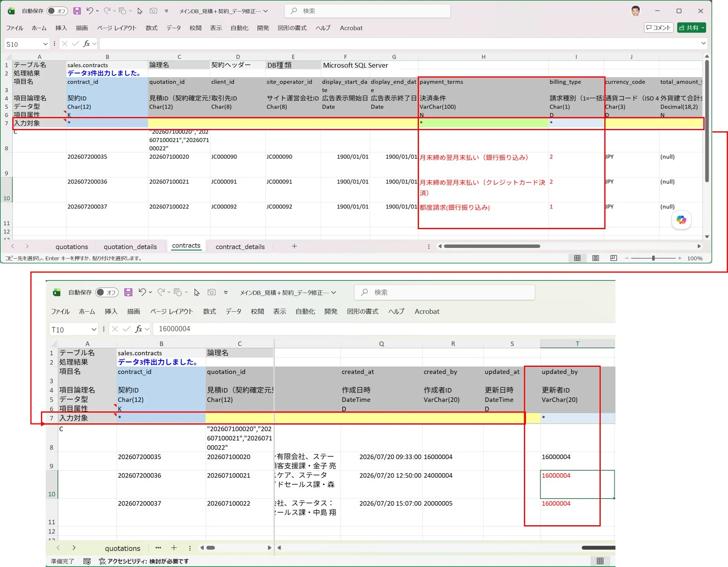The width and height of the screenshot is (728, 567).
Task: Click the accessibility check status in bottom window
Action: pos(144,561)
